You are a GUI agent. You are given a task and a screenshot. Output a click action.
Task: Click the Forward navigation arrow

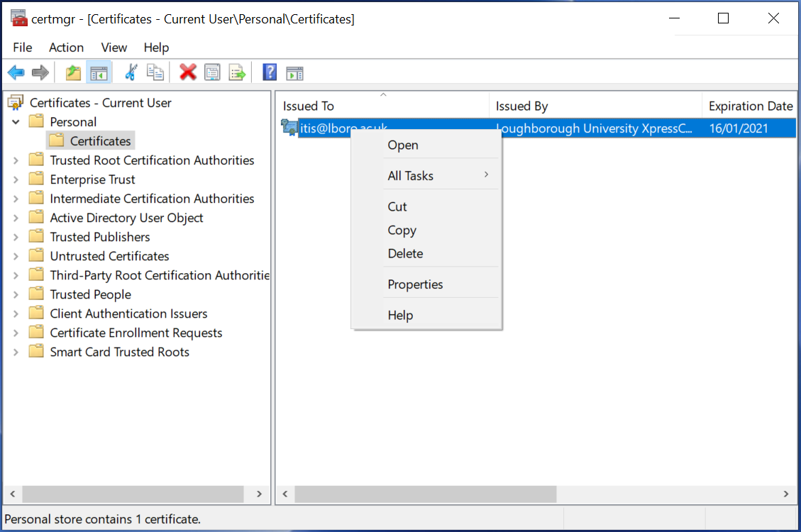(40, 72)
